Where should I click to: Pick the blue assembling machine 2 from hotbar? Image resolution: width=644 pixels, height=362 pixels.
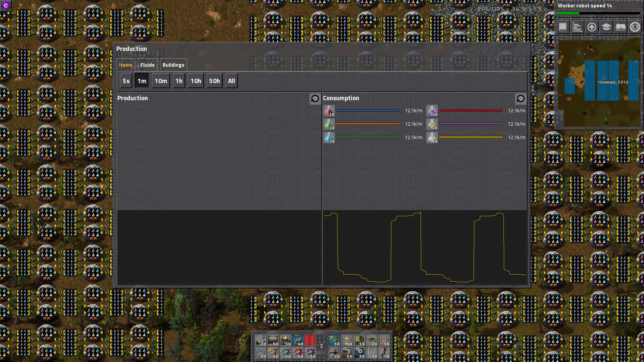(x=359, y=353)
